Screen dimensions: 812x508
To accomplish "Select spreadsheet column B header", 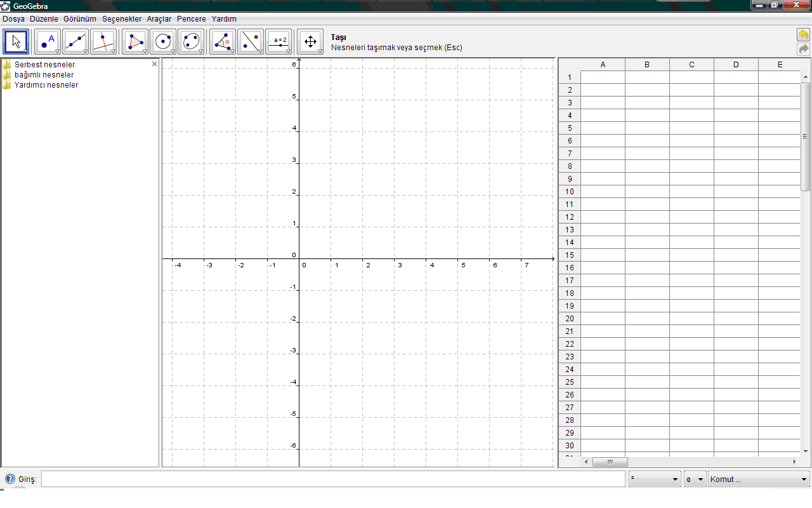I will tap(647, 65).
